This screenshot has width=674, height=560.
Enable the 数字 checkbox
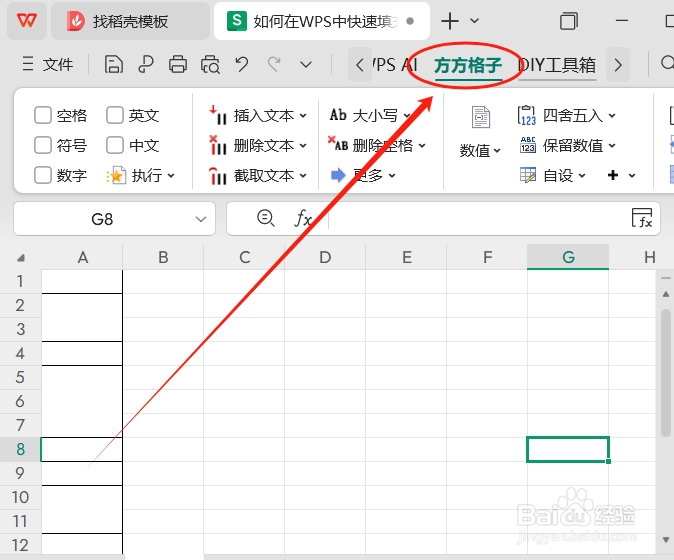pos(43,175)
